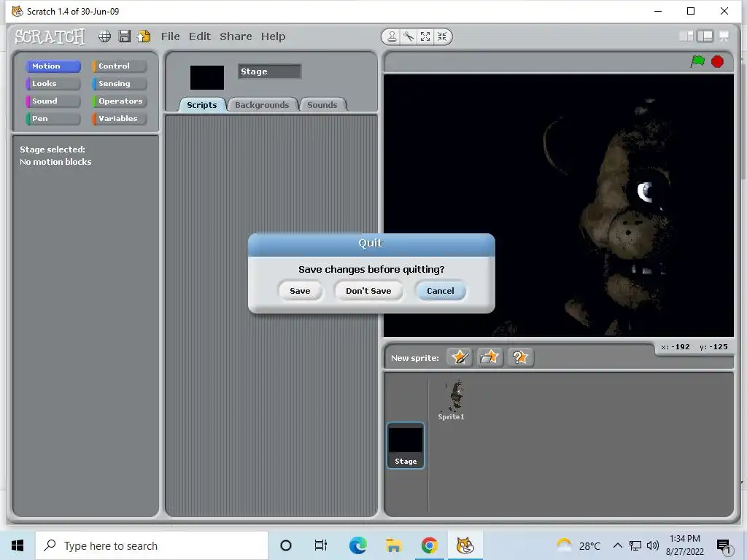The height and width of the screenshot is (560, 747).
Task: Switch to small stage view mode
Action: (x=686, y=36)
